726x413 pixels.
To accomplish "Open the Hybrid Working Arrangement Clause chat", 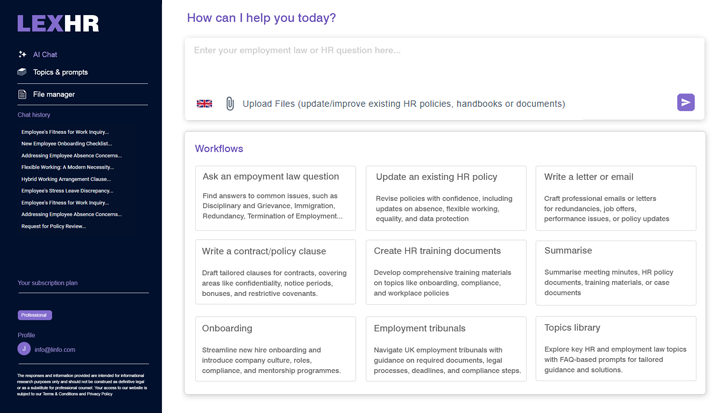I will tap(66, 179).
